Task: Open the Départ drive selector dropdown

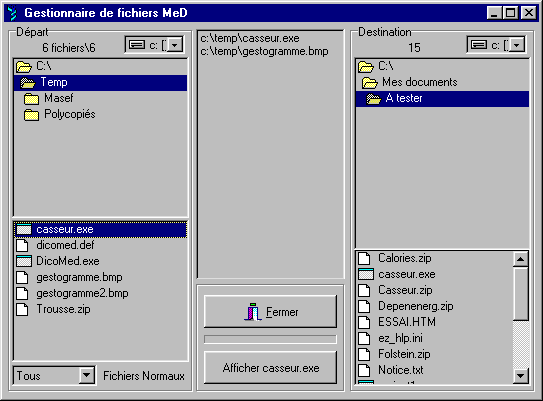Action: [x=175, y=45]
